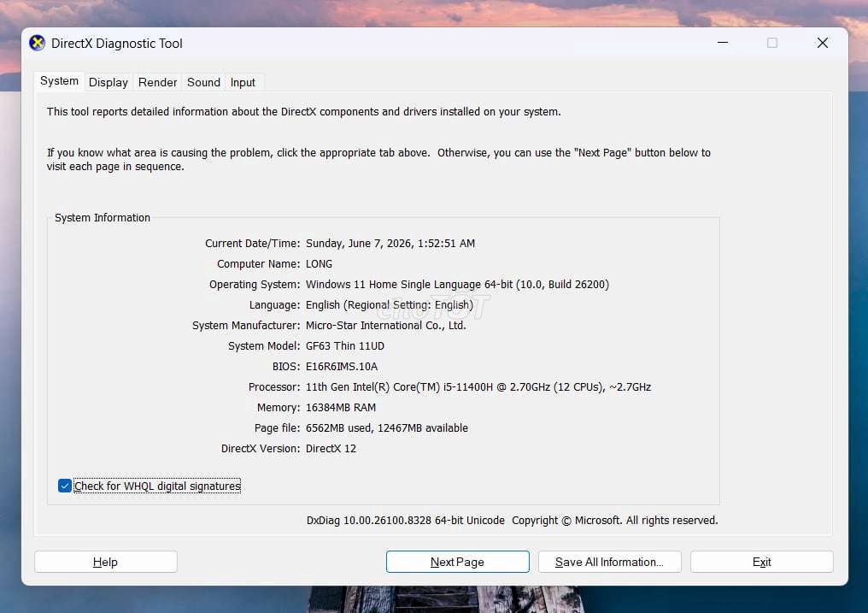
Task: Click the 'System Information' group label
Action: point(103,218)
